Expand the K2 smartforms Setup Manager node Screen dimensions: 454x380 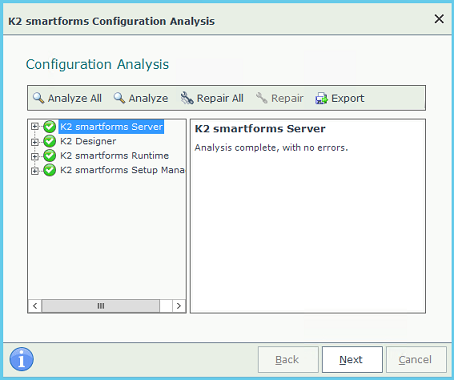tap(35, 171)
